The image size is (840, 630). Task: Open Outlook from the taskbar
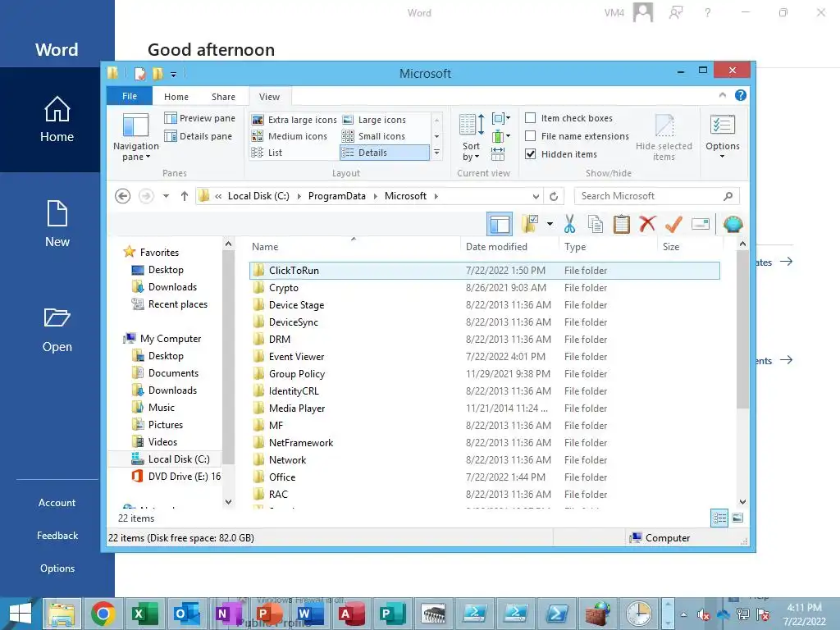point(186,614)
